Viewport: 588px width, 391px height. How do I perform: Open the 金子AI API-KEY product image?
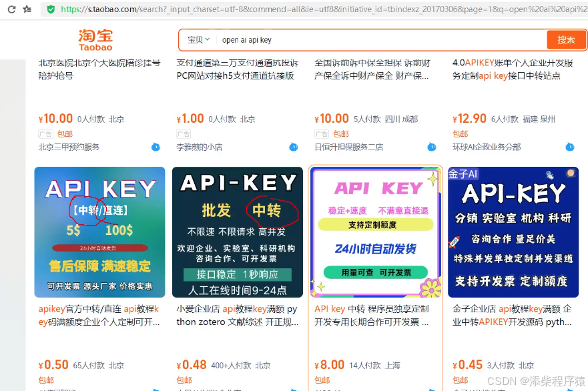tap(513, 232)
